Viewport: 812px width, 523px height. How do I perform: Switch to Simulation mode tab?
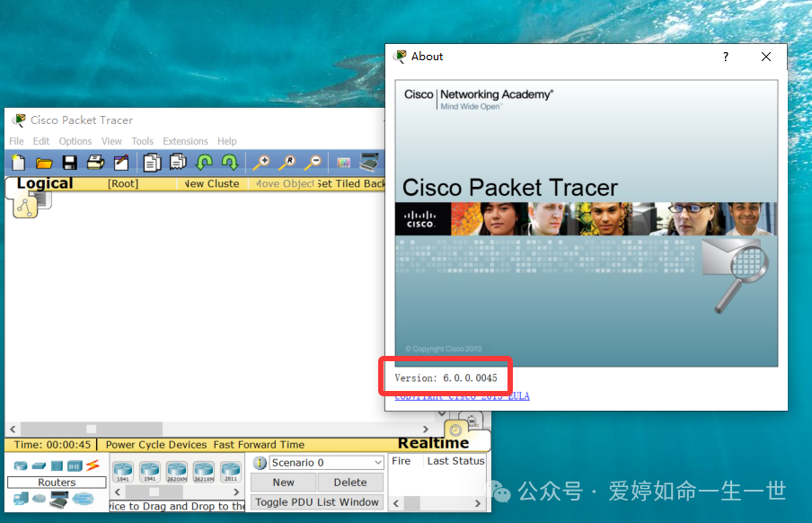(470, 421)
